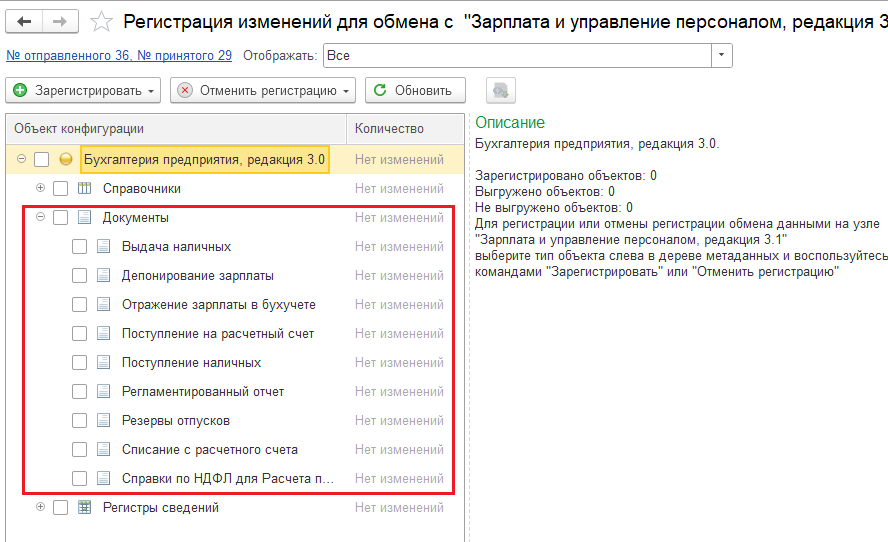Screen dimensions: 888x542
Task: Click the Обновить button
Action: tap(415, 91)
